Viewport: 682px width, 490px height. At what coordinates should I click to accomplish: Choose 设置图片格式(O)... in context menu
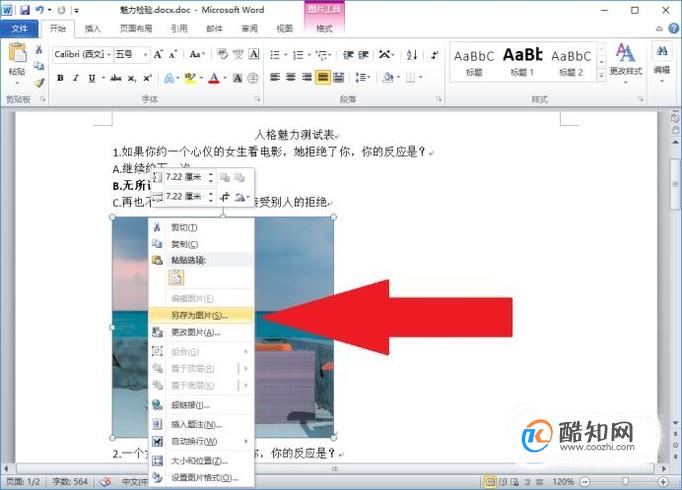(201, 478)
